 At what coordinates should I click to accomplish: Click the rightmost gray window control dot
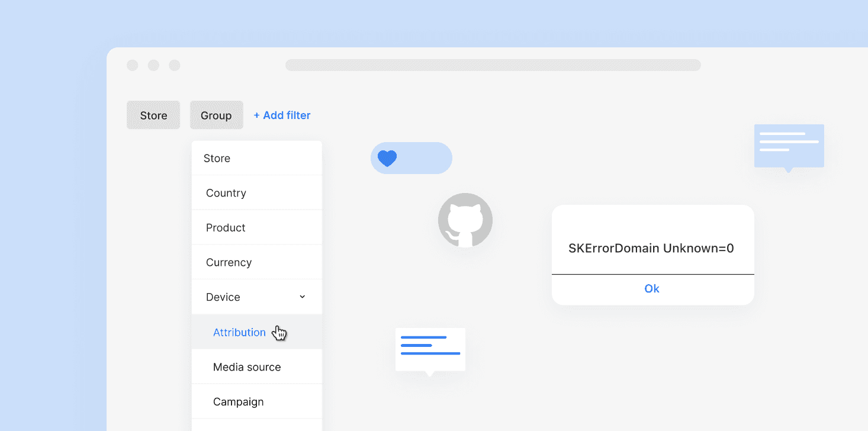(x=175, y=65)
